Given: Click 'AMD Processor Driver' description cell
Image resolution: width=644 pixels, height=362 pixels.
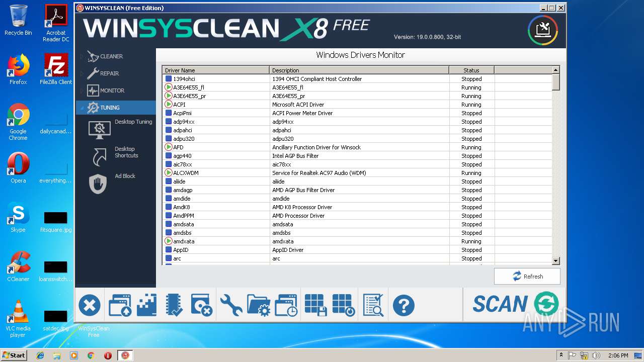Looking at the screenshot, I should (x=359, y=216).
